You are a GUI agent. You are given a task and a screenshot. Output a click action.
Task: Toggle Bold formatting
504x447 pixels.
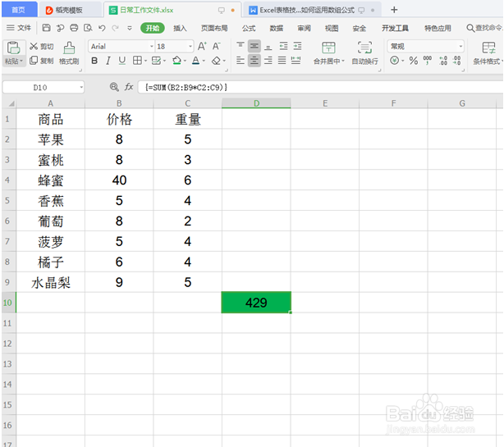(x=94, y=61)
